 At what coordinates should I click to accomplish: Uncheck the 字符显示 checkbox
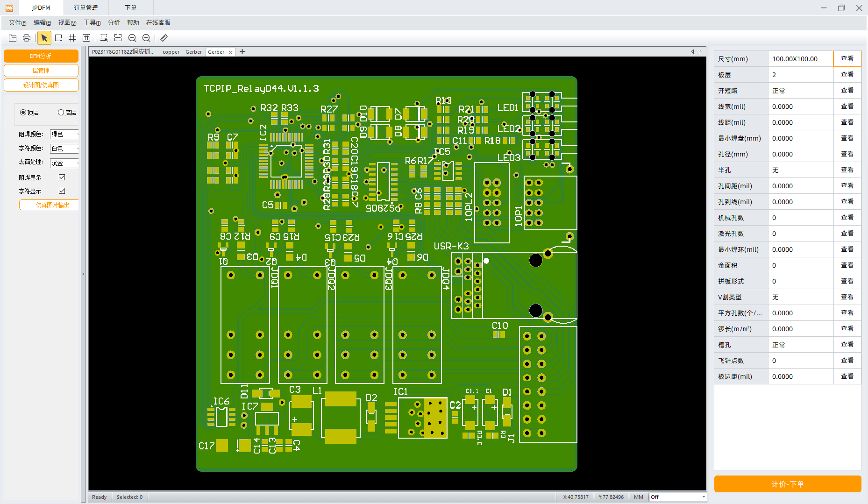pyautogui.click(x=62, y=191)
